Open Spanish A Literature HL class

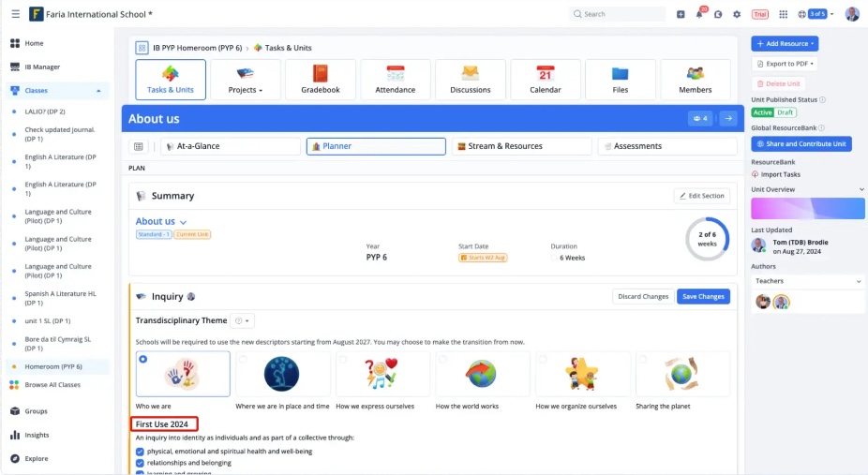(x=60, y=298)
